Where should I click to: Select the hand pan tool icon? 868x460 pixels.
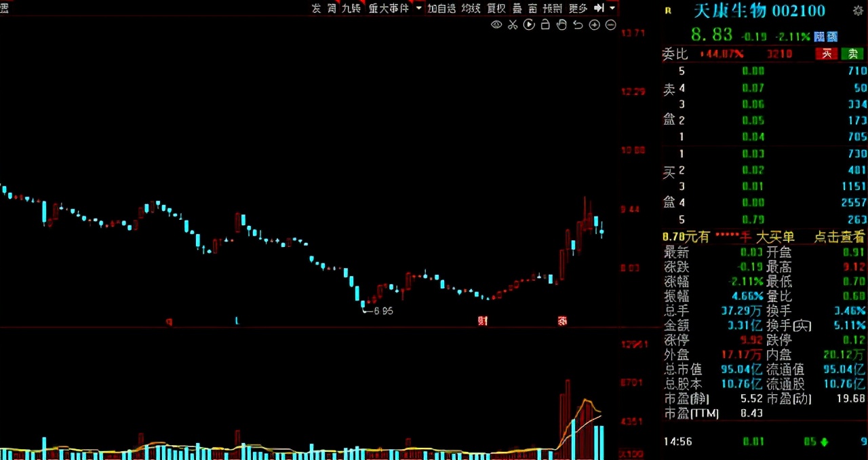561,25
